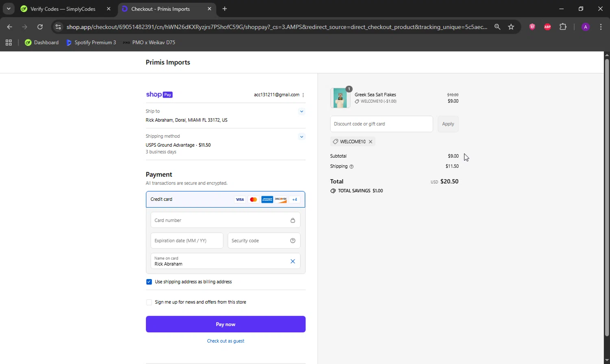Switch to Verify Codes — SimplyCodes tab
The image size is (610, 364).
63,9
